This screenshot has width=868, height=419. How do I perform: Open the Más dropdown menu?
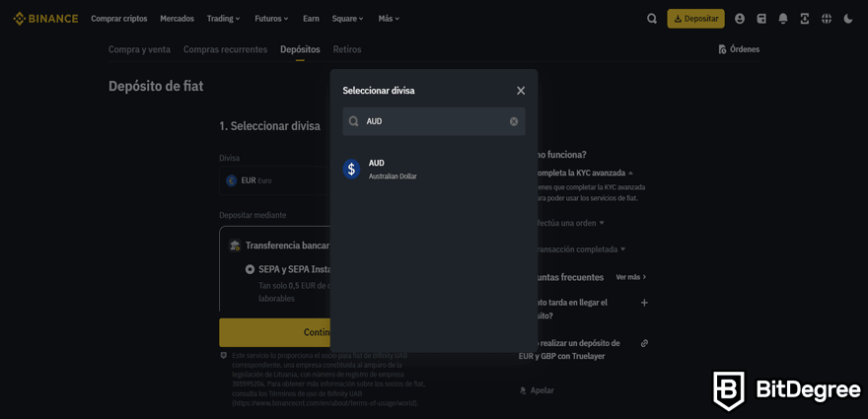390,19
